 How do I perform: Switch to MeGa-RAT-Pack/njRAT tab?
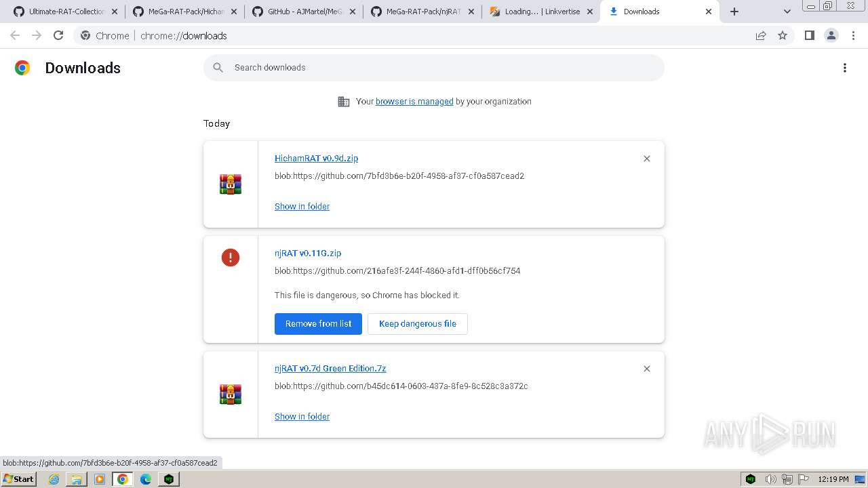[x=423, y=12]
